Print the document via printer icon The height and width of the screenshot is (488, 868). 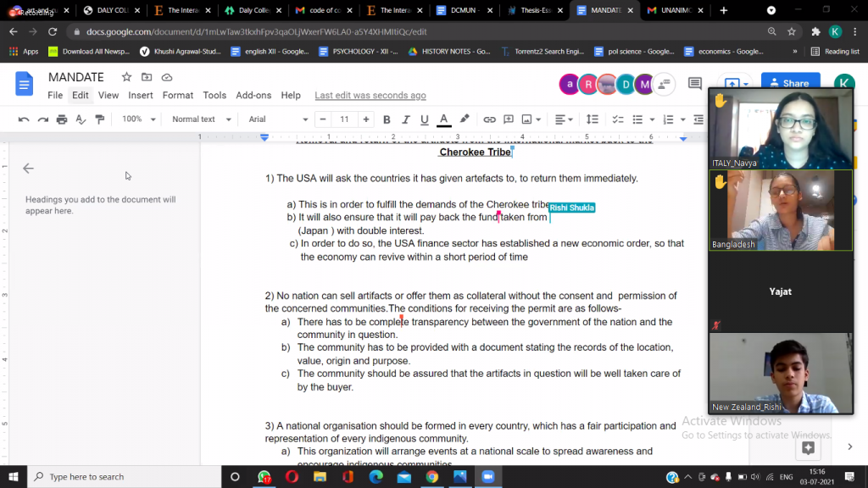click(x=61, y=119)
